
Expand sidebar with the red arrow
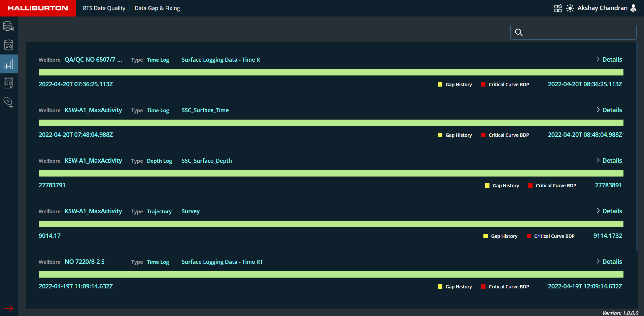tap(9, 308)
